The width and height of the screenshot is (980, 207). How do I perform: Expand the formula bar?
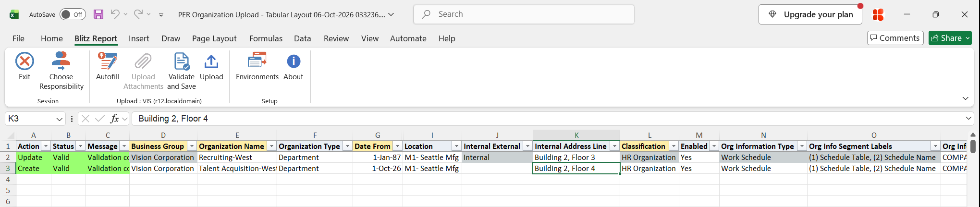click(968, 118)
